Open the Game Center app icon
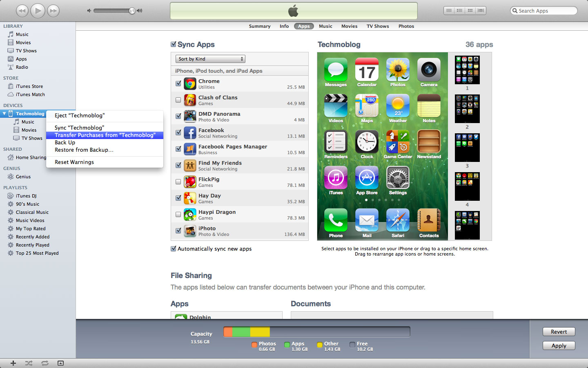Viewport: 588px width, 368px height. pyautogui.click(x=398, y=141)
